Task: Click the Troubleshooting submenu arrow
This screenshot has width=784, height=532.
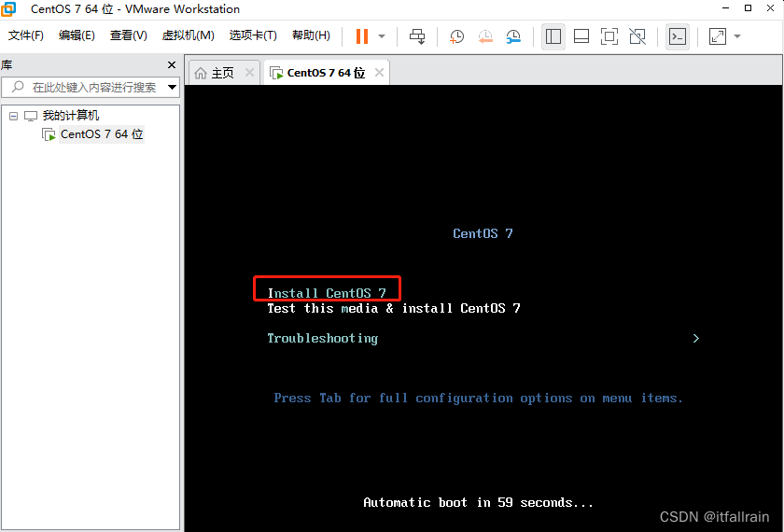Action: click(x=696, y=339)
